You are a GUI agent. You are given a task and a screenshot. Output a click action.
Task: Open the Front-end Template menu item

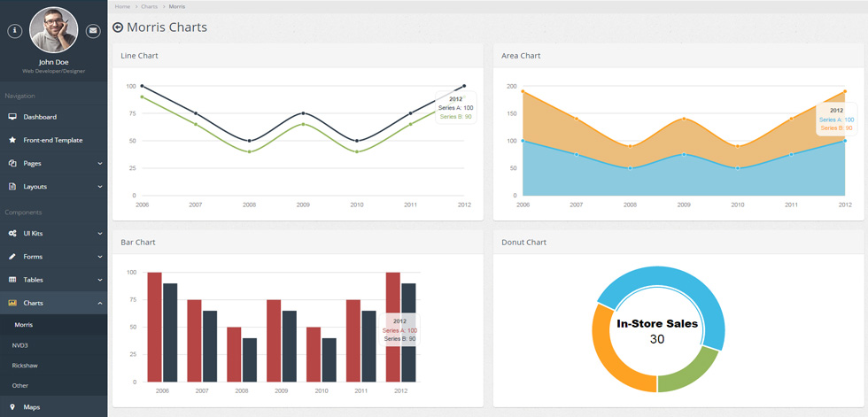(54, 141)
